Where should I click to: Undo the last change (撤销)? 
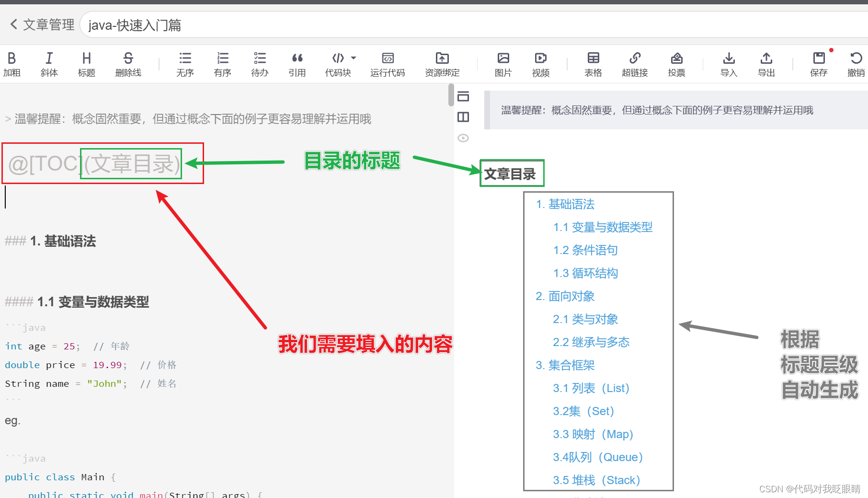coord(856,64)
